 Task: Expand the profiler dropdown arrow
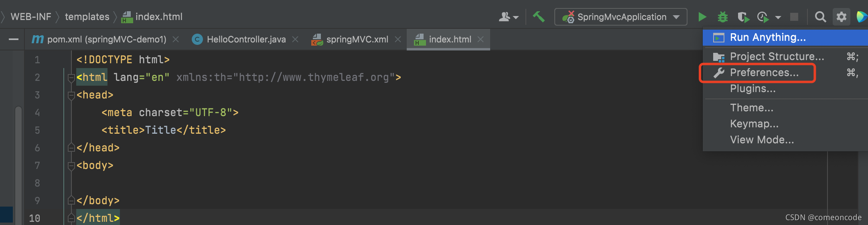coord(778,17)
